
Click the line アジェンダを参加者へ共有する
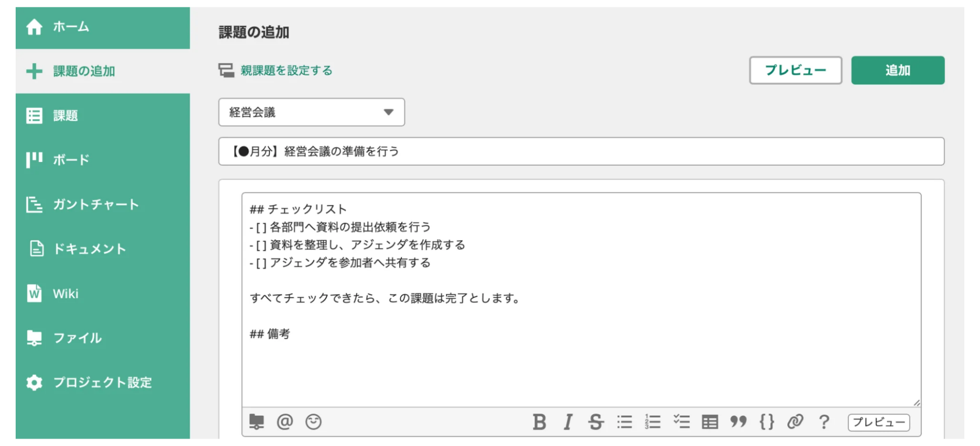coord(350,263)
